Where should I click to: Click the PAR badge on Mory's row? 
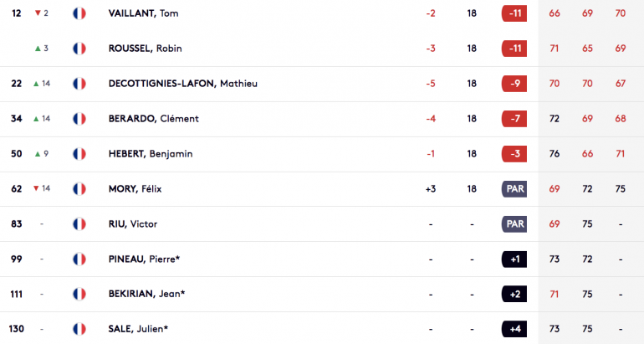[514, 188]
